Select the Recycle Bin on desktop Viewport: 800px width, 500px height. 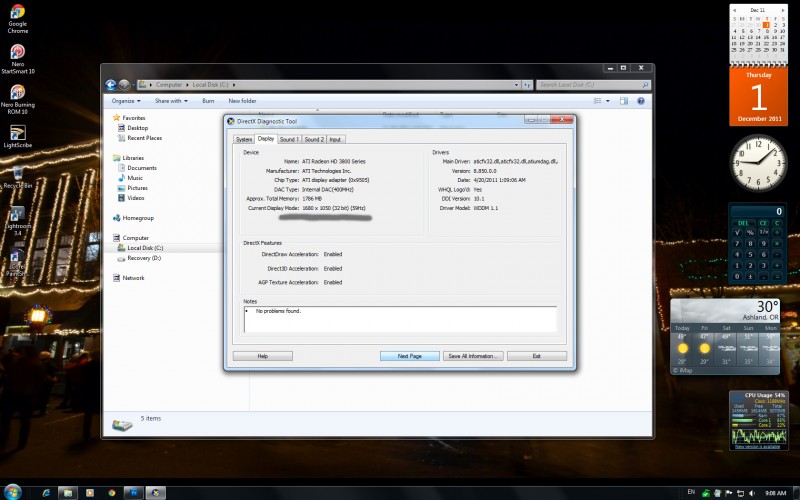pyautogui.click(x=17, y=177)
